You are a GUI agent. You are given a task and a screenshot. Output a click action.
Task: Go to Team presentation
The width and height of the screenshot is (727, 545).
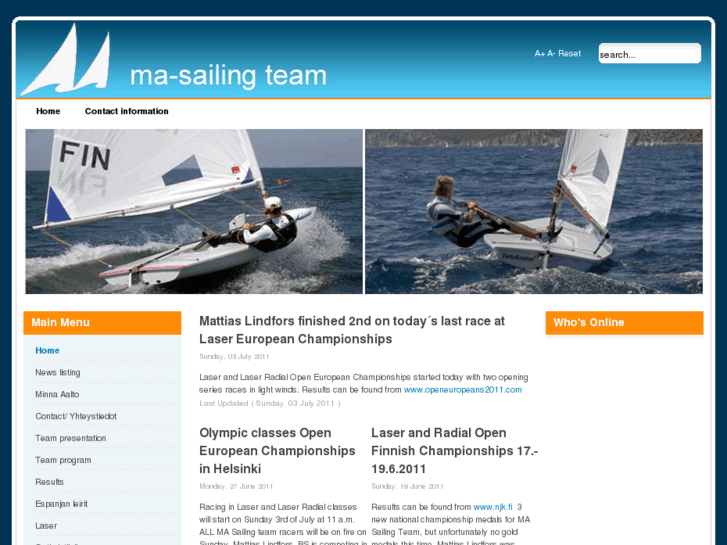pyautogui.click(x=70, y=438)
